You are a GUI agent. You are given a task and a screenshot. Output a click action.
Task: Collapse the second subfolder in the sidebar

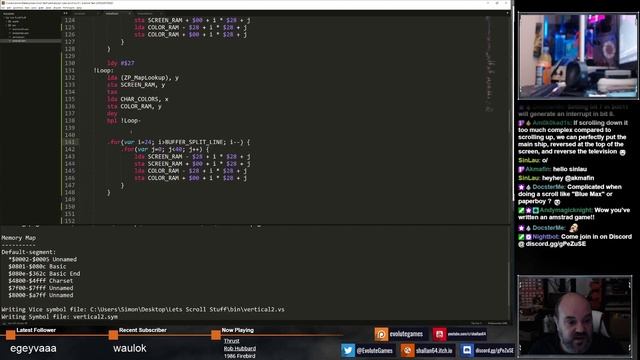[7, 25]
